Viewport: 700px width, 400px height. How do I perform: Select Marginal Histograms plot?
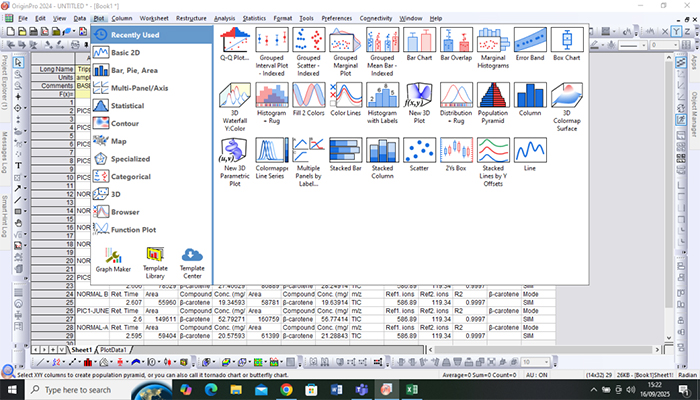493,48
